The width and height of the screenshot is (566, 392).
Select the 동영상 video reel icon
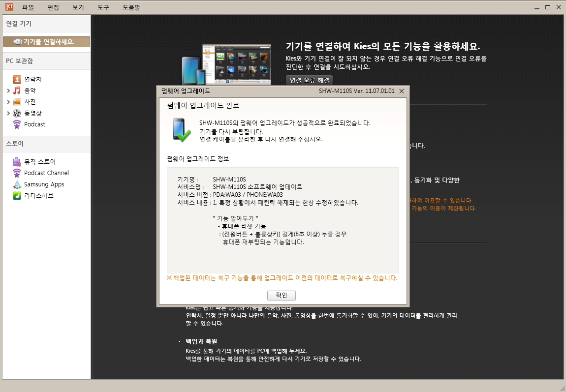coord(17,113)
